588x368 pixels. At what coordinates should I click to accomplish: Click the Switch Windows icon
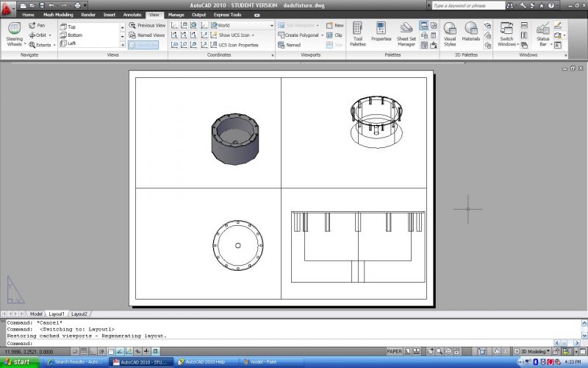[x=506, y=34]
